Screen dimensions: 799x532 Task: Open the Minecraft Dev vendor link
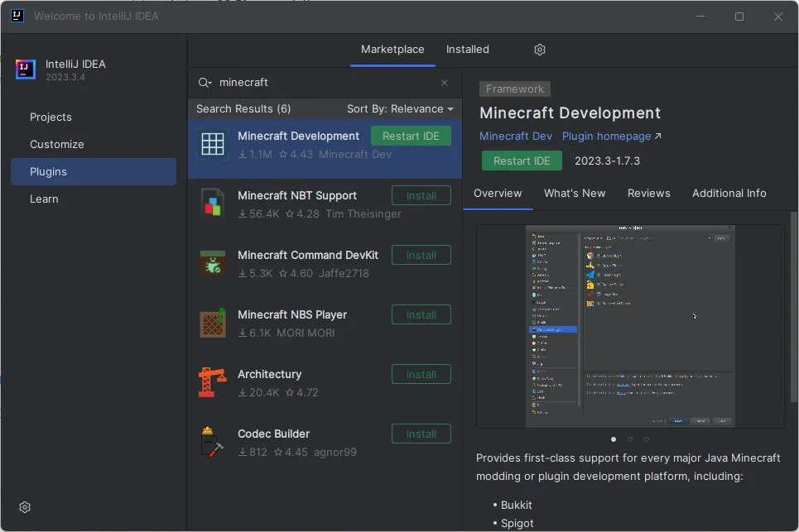pyautogui.click(x=515, y=137)
